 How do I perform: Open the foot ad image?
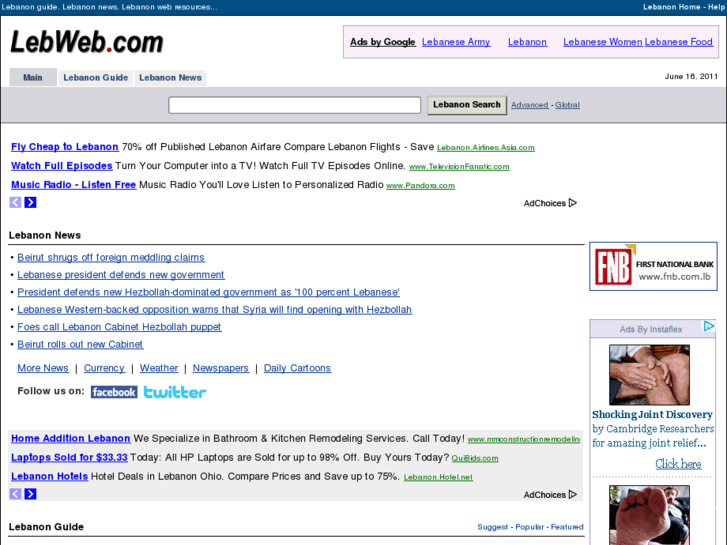point(649,515)
